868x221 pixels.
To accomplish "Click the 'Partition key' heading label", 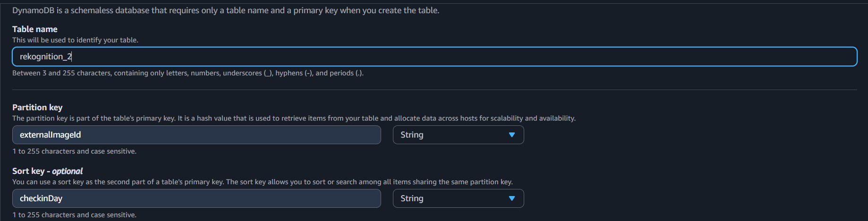I will tap(37, 107).
